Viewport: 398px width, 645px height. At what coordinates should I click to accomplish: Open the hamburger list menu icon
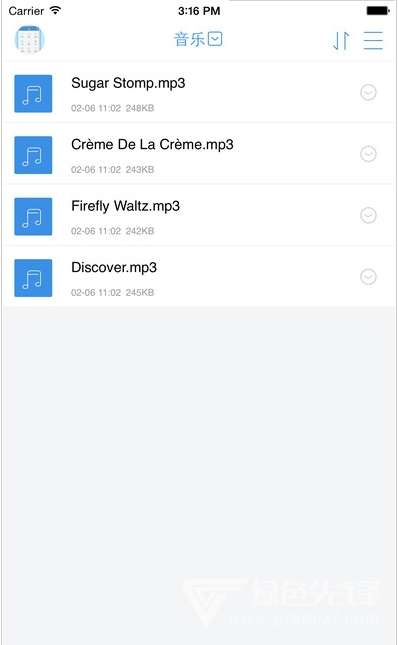373,40
